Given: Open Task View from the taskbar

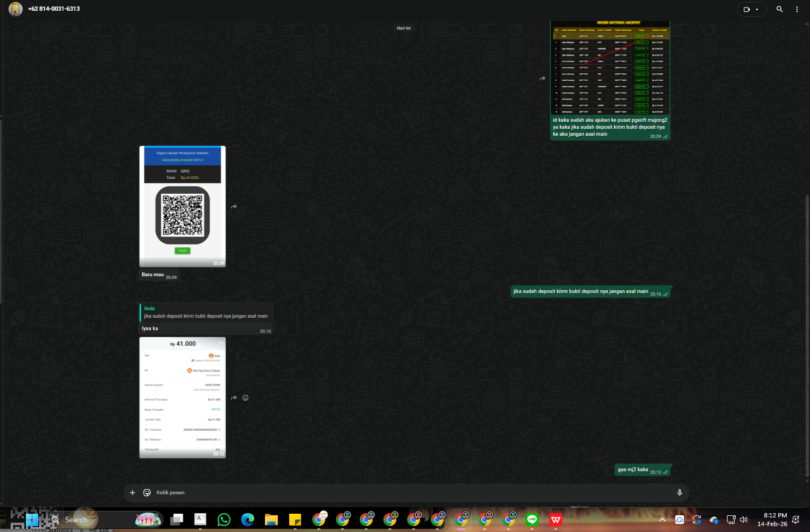Looking at the screenshot, I should click(177, 520).
